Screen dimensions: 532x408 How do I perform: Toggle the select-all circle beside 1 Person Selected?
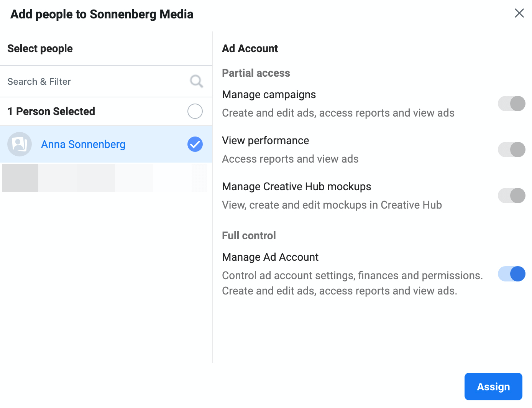pyautogui.click(x=195, y=111)
